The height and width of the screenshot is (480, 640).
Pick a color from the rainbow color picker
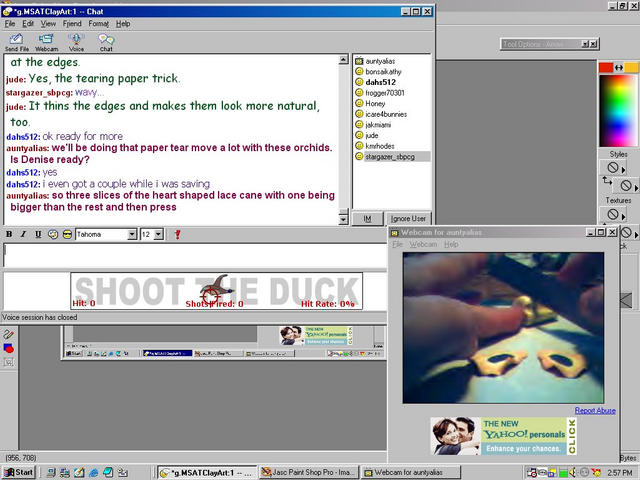coord(618,110)
